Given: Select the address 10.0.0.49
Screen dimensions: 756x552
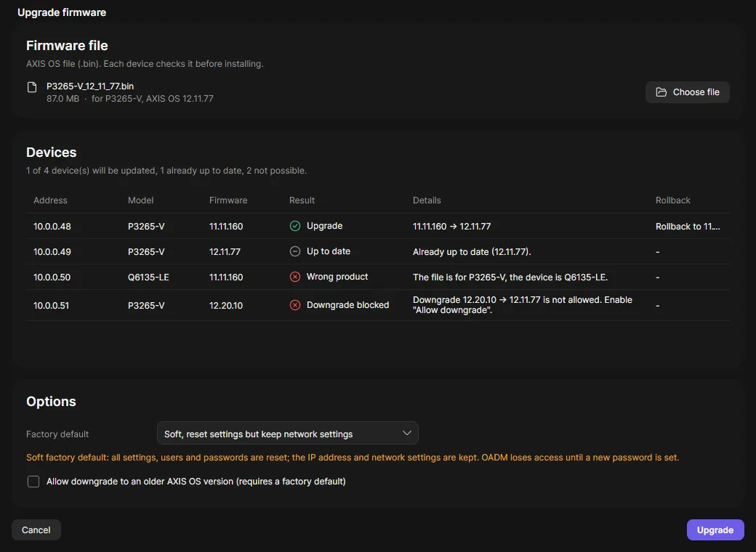Looking at the screenshot, I should click(52, 252).
